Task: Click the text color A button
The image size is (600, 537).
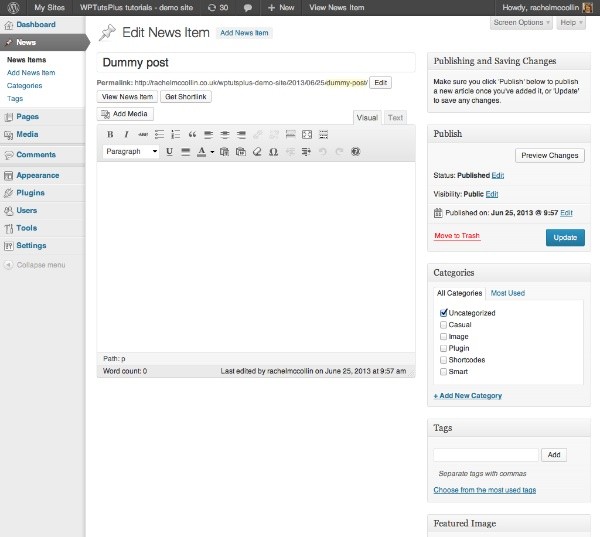Action: (x=201, y=152)
